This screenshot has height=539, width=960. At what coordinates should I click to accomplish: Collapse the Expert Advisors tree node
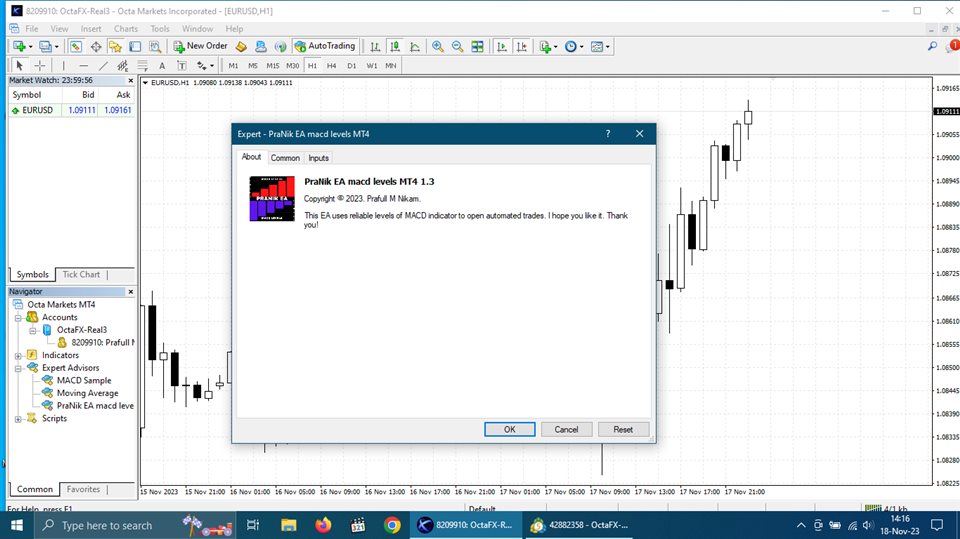point(18,369)
